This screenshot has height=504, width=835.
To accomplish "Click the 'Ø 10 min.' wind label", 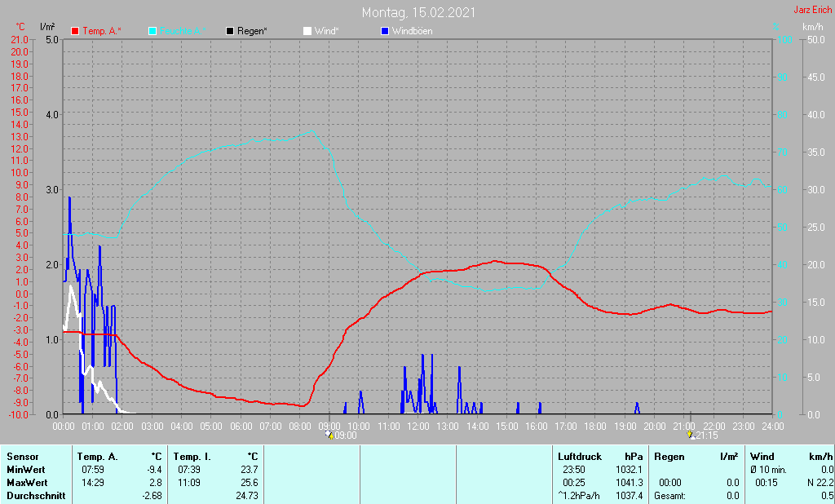I will [768, 470].
